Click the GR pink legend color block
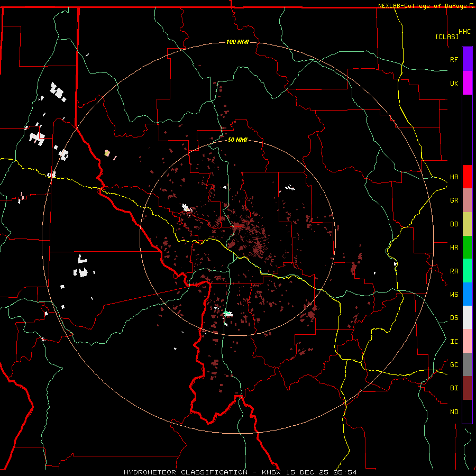The width and height of the screenshot is (476, 476). pos(467,200)
